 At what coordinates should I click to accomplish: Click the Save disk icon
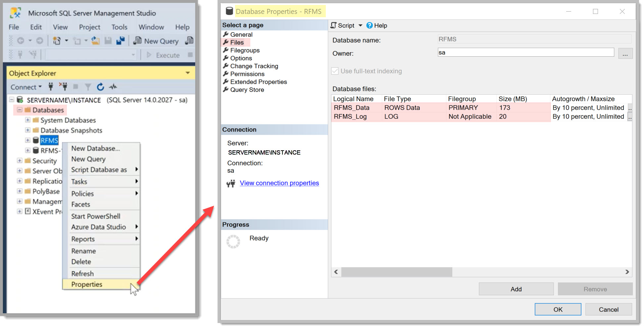(x=108, y=41)
